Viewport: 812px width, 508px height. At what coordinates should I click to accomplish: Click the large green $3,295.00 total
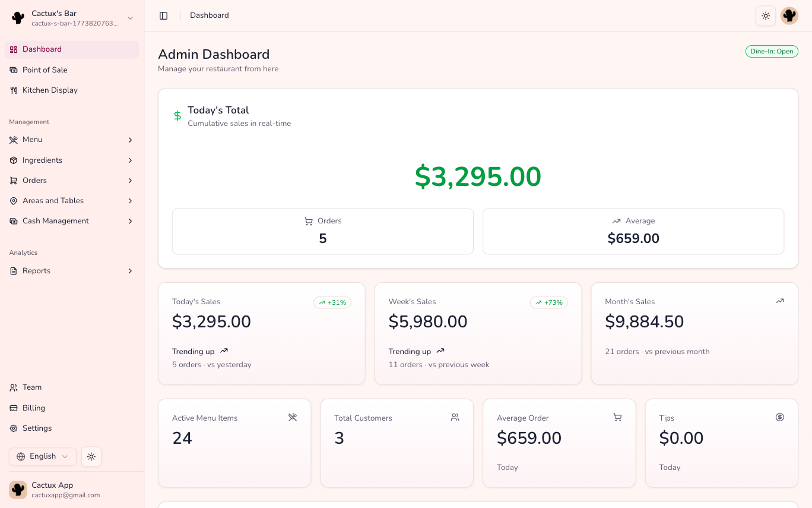coord(478,176)
